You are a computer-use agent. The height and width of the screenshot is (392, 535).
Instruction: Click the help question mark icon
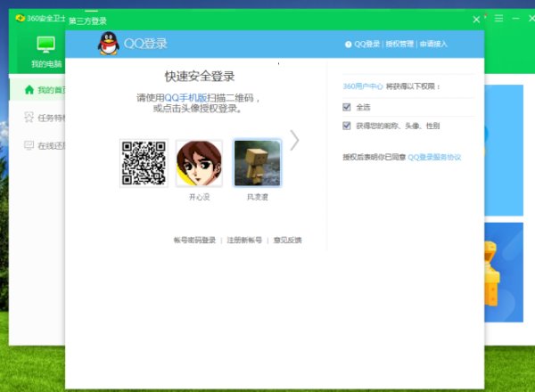[348, 45]
